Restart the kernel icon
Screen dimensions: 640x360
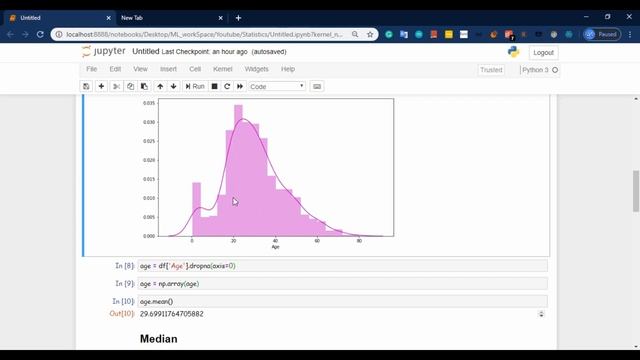227,87
